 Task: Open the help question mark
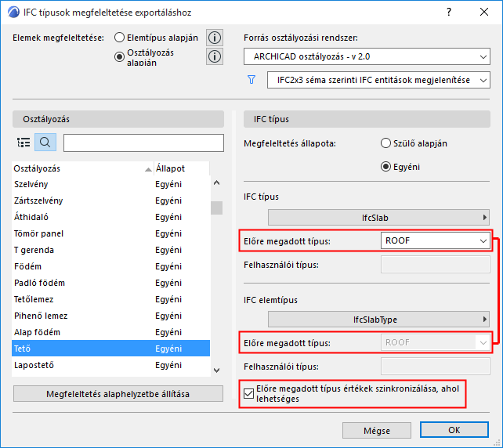point(448,13)
